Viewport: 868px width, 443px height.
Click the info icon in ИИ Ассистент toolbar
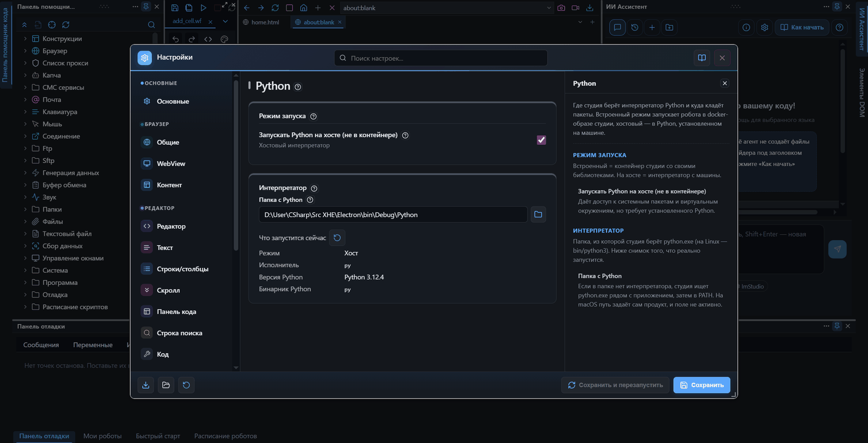click(746, 28)
